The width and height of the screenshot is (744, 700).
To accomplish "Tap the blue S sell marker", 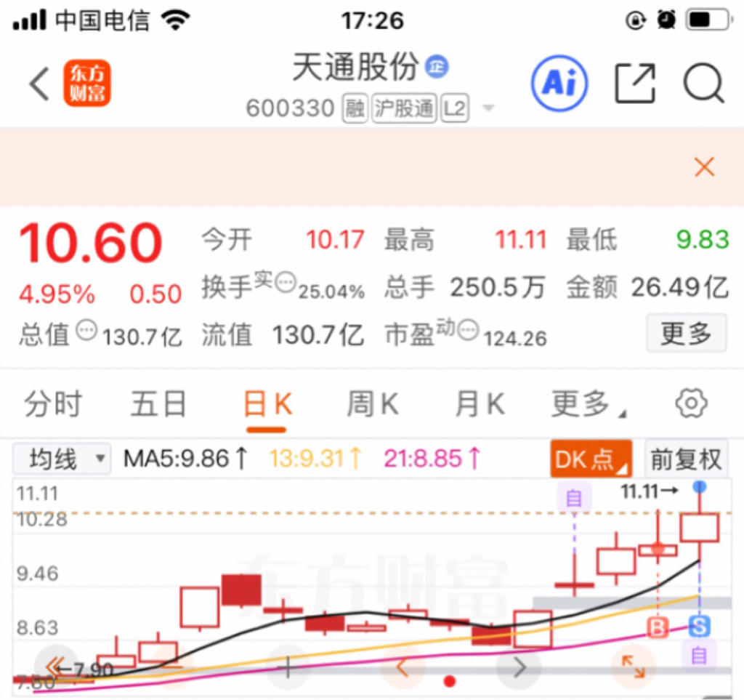I will point(700,626).
